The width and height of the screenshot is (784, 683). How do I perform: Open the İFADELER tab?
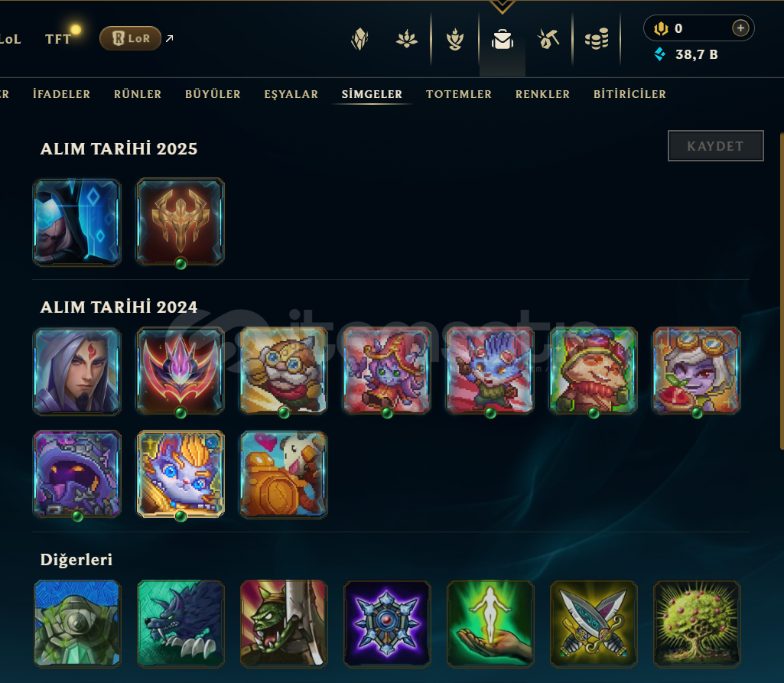pos(61,94)
